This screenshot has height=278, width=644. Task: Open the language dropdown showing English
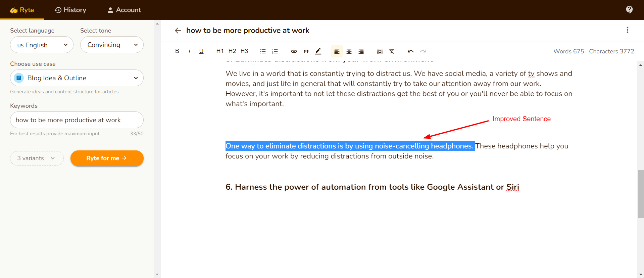pos(42,45)
